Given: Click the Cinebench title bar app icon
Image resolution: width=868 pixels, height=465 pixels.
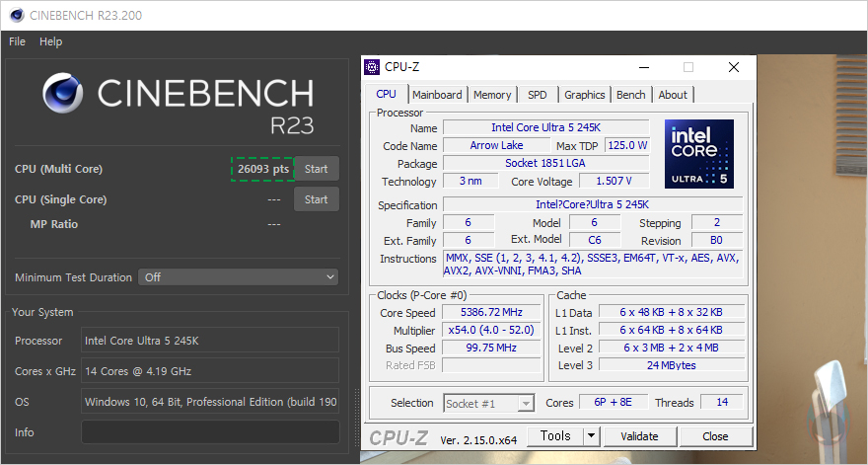Looking at the screenshot, I should point(17,15).
